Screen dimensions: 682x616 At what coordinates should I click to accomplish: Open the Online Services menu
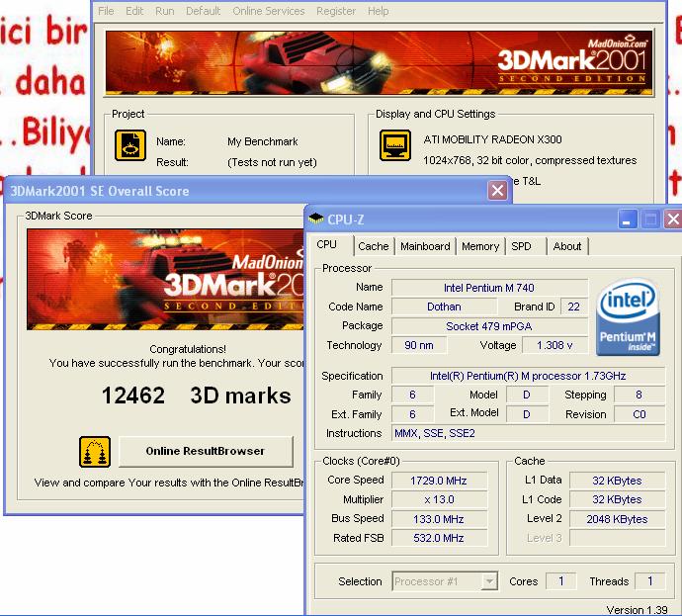pos(269,11)
